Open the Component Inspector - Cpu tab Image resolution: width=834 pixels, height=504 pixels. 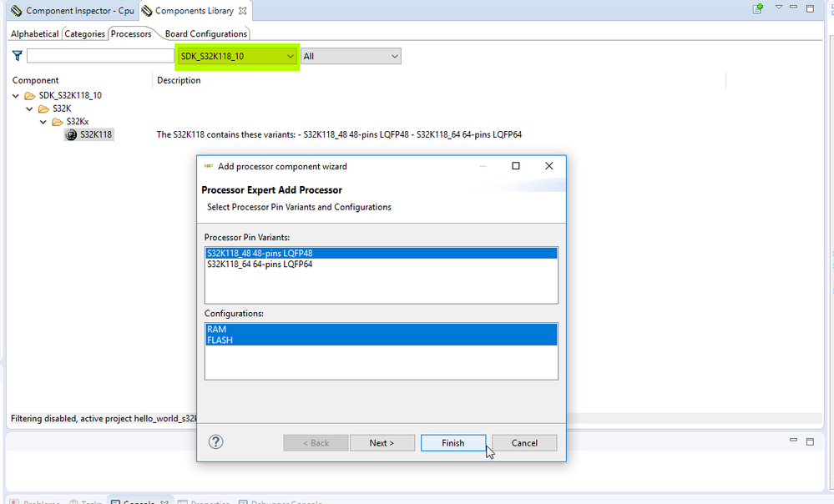tap(73, 11)
